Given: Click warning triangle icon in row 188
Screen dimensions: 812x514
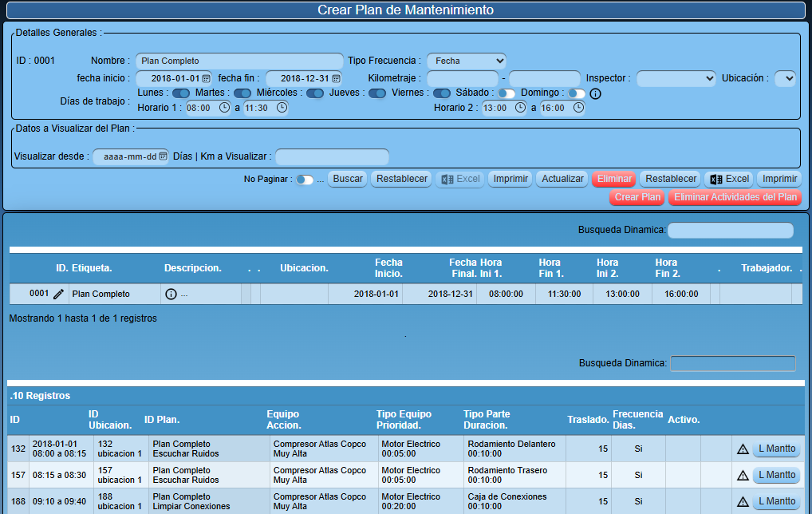Looking at the screenshot, I should click(x=743, y=501).
